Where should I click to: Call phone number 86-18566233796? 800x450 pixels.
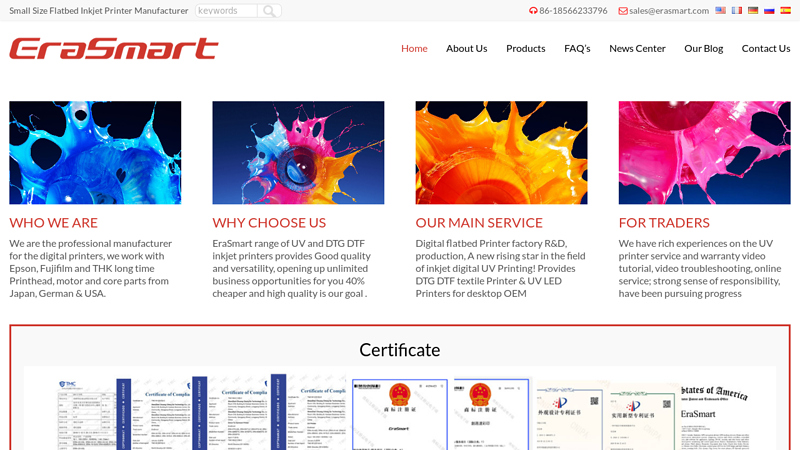573,11
